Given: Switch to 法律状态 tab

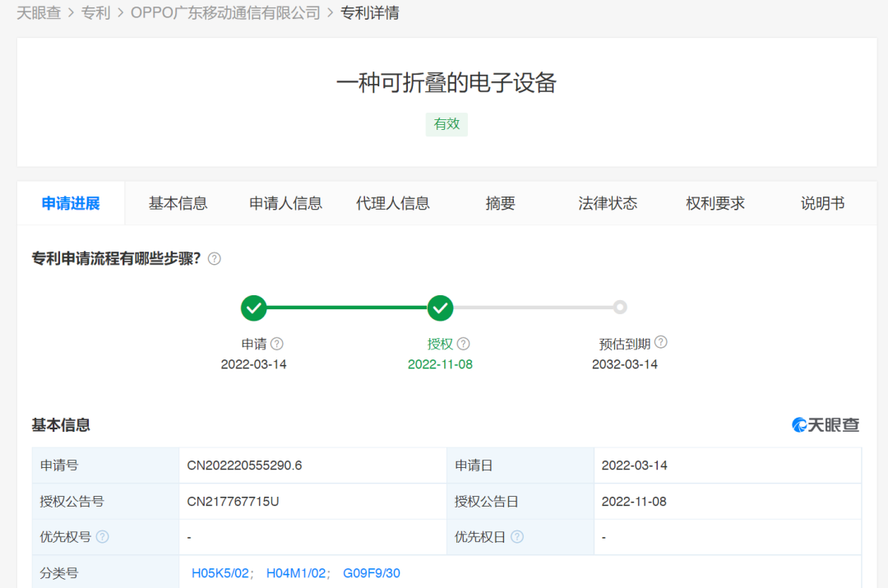Looking at the screenshot, I should coord(608,203).
